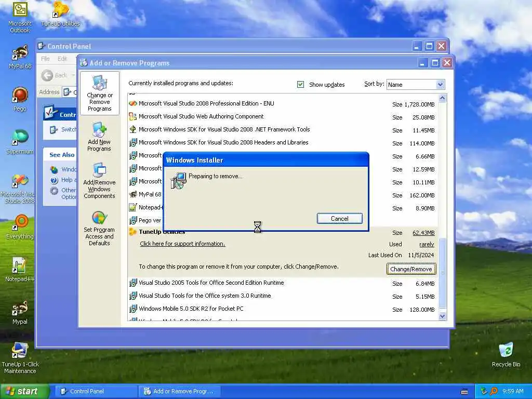Click the Change/Remove button for TuneUp
Viewport: 532px width, 399px height.
(411, 269)
